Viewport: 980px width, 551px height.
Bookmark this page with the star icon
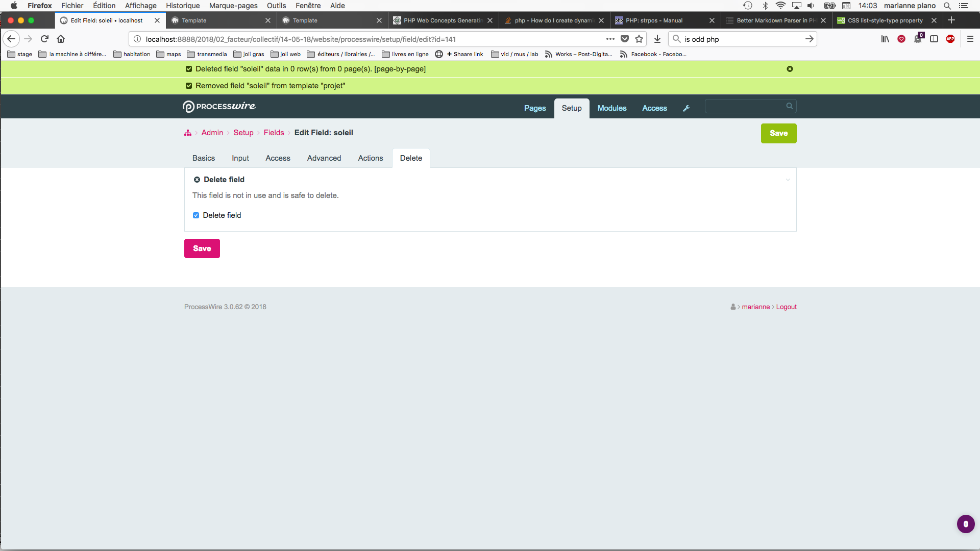pos(639,39)
